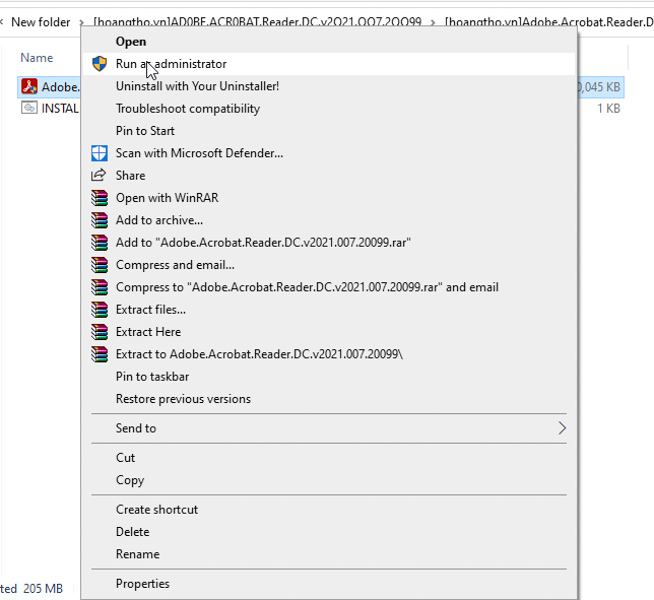Click the breadcrumb chevron before New folder

tap(3, 22)
